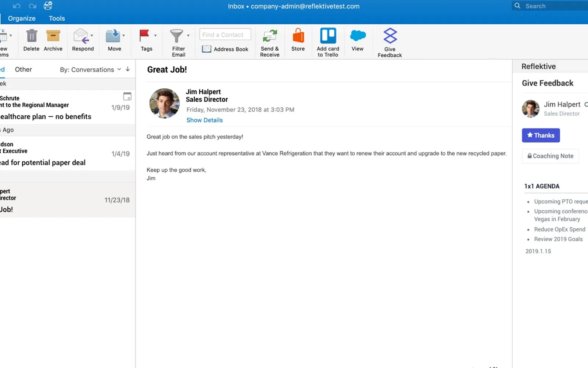This screenshot has width=588, height=368.
Task: Click the Show Details link
Action: [x=204, y=120]
